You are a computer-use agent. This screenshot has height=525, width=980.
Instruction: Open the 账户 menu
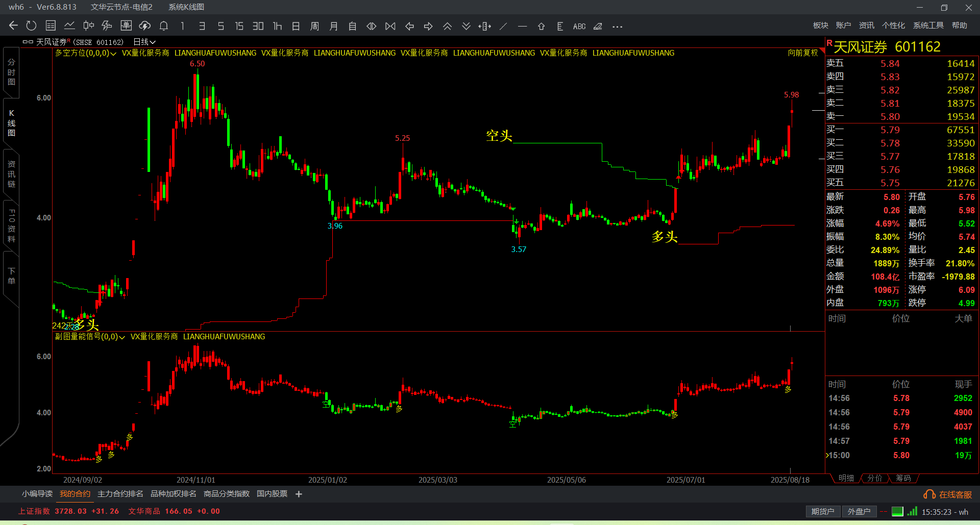[x=843, y=26]
